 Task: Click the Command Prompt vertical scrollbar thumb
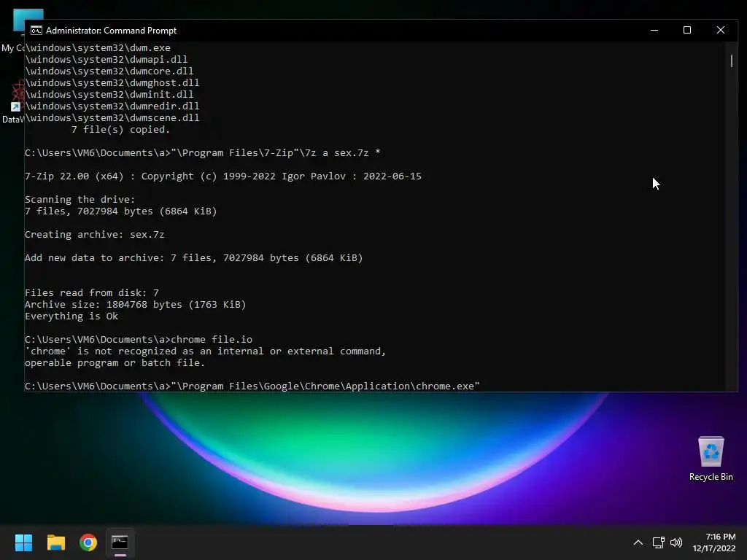click(731, 61)
